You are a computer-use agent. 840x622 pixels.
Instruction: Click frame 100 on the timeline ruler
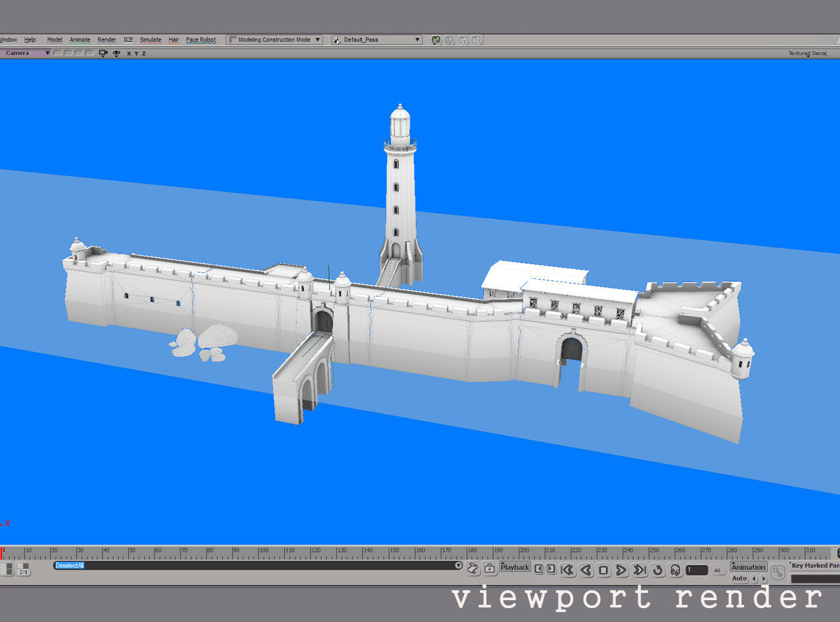(x=264, y=551)
